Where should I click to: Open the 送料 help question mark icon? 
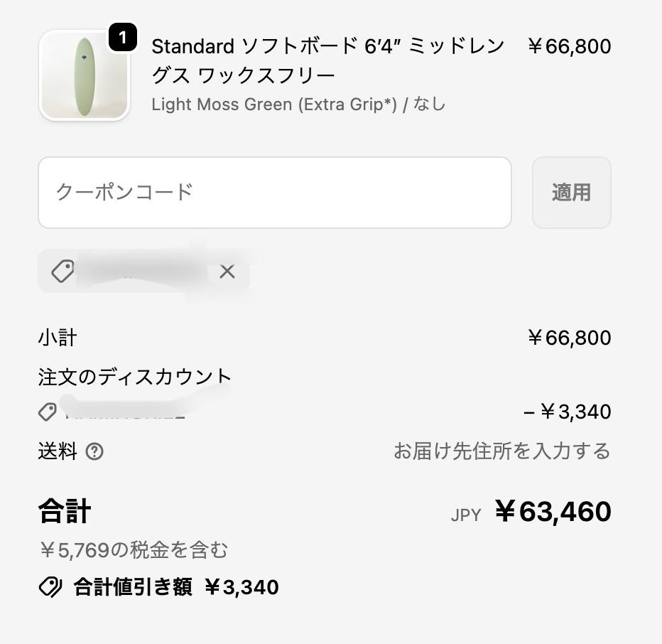pos(94,451)
